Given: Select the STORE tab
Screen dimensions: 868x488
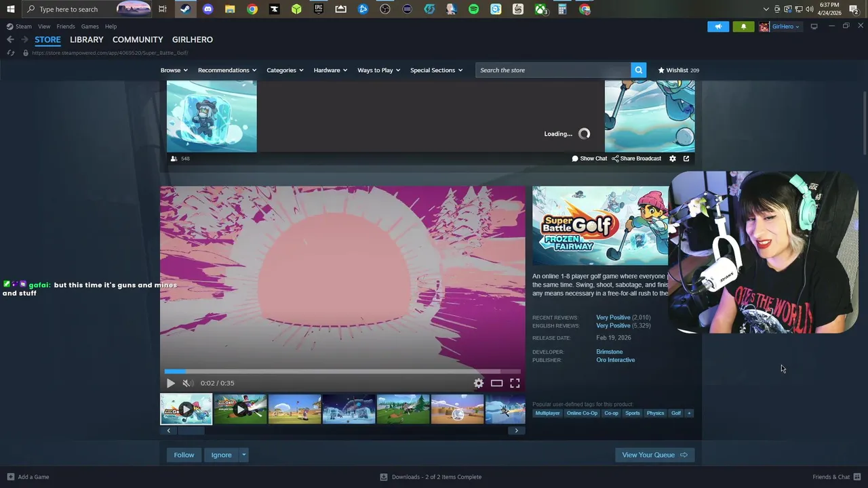Looking at the screenshot, I should coord(47,39).
